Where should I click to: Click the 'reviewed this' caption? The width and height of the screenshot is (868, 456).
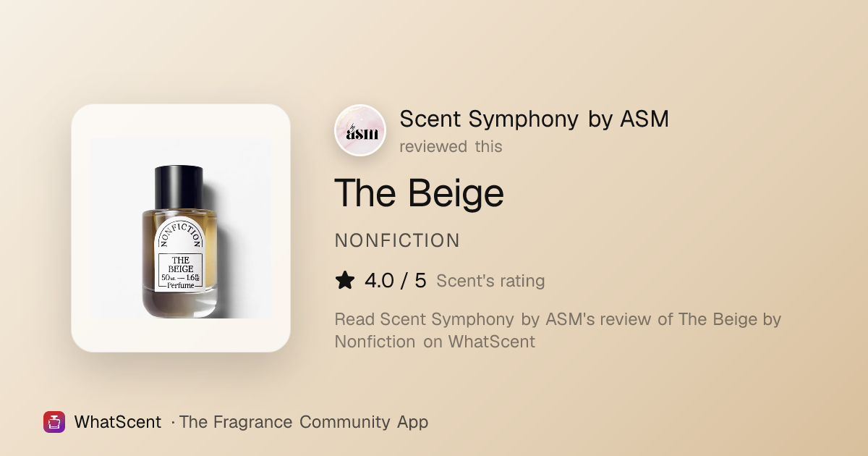point(451,146)
